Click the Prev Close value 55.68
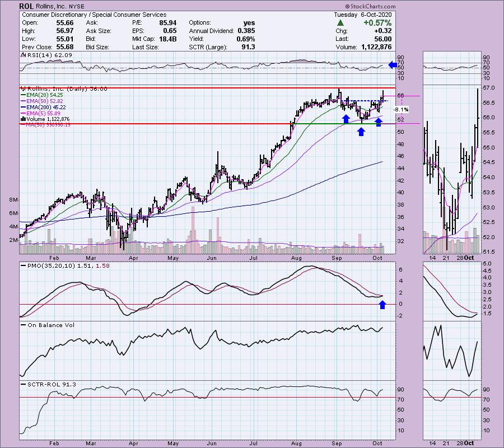The width and height of the screenshot is (504, 448). click(65, 47)
